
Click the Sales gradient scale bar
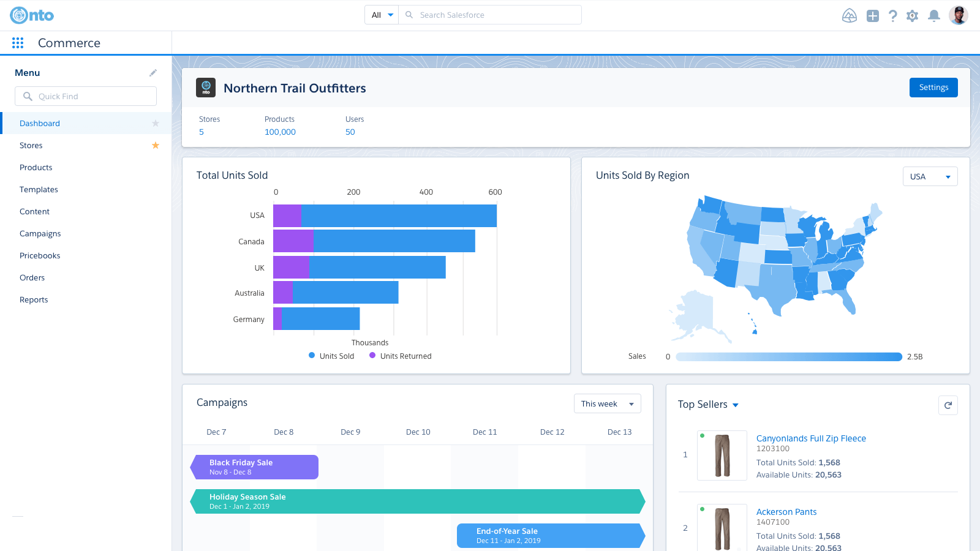788,357
